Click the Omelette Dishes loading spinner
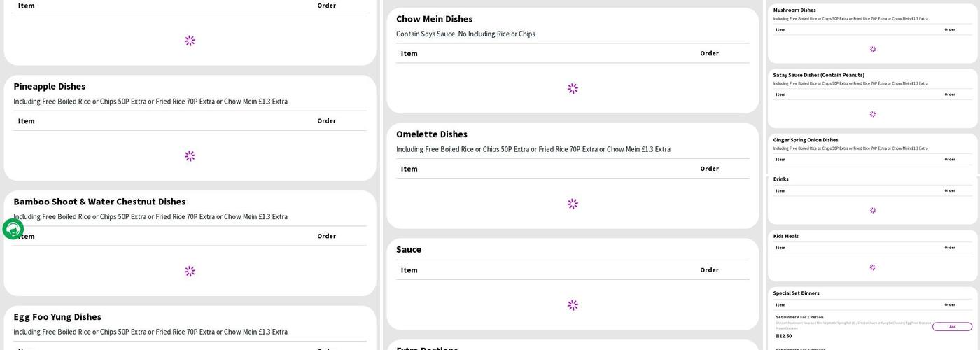This screenshot has width=980, height=350. coord(573,204)
